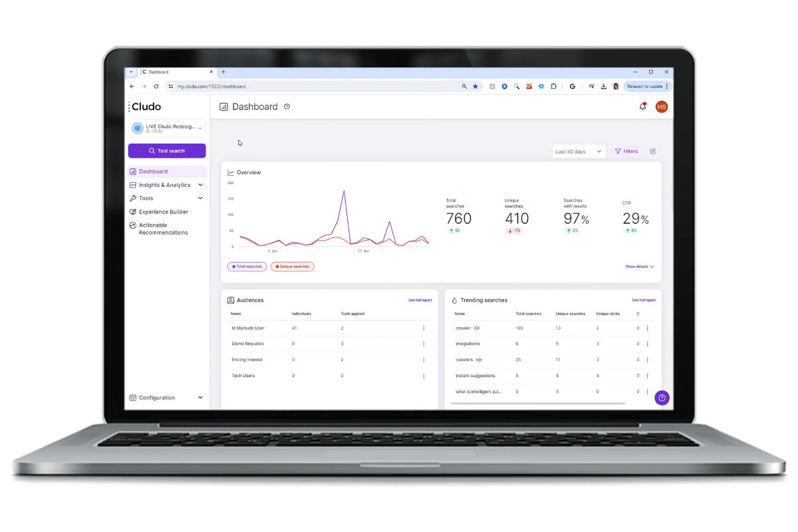Open the help icon beside Dashboard title
The image size is (798, 532).
point(287,106)
